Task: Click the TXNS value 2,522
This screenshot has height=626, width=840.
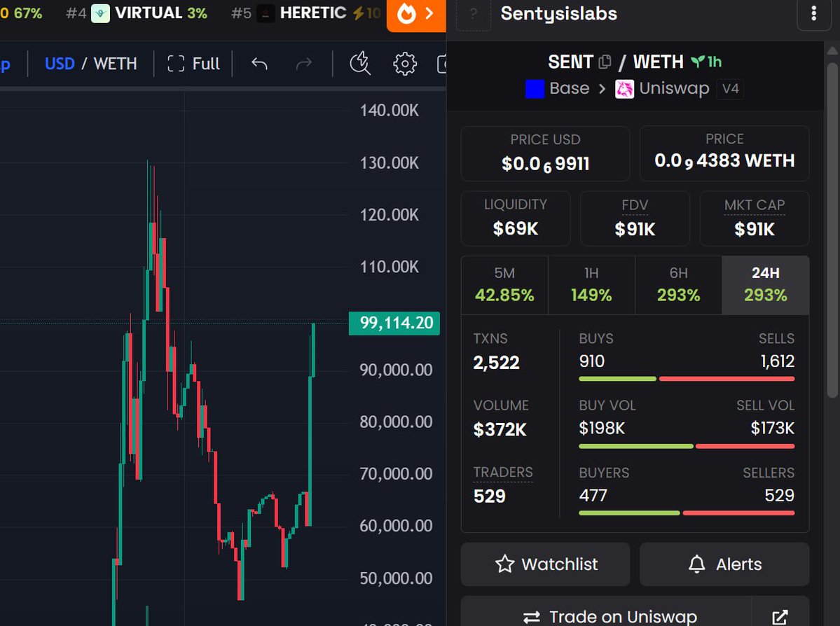Action: 496,363
